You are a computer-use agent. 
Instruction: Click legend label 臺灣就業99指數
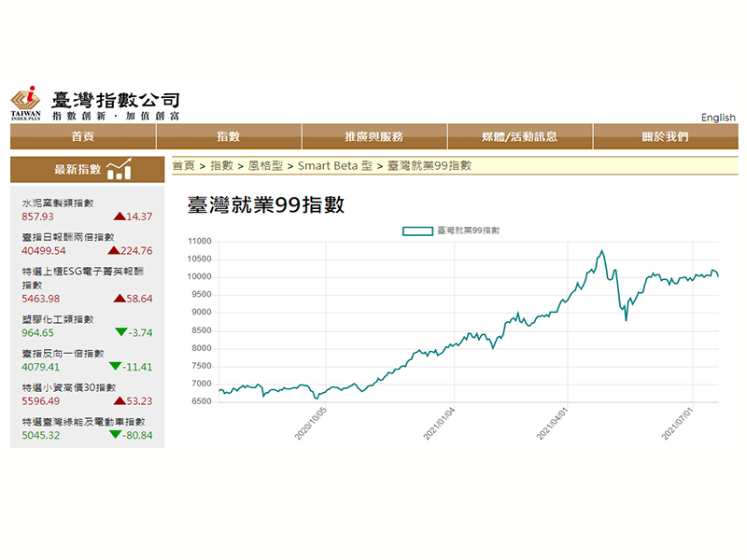[469, 231]
